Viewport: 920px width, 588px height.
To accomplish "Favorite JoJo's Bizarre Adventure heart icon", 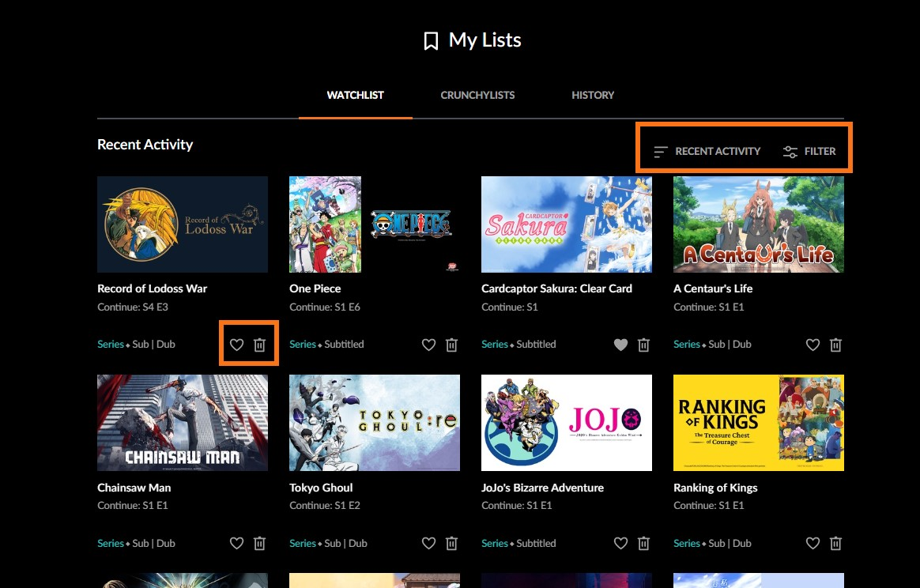I will click(620, 544).
